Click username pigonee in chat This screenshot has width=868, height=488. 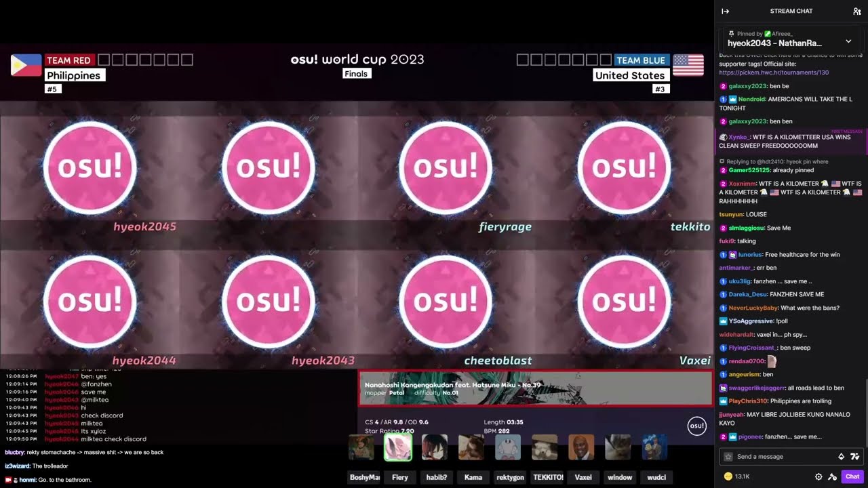pyautogui.click(x=750, y=436)
